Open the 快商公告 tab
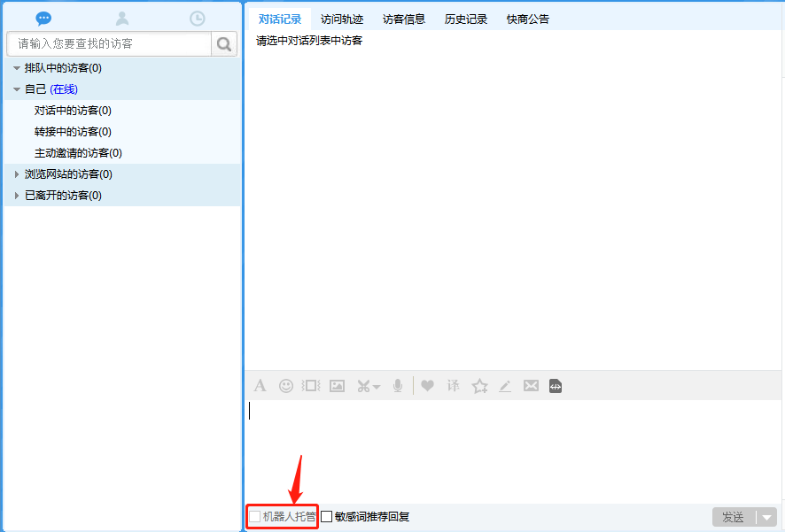 [x=528, y=19]
